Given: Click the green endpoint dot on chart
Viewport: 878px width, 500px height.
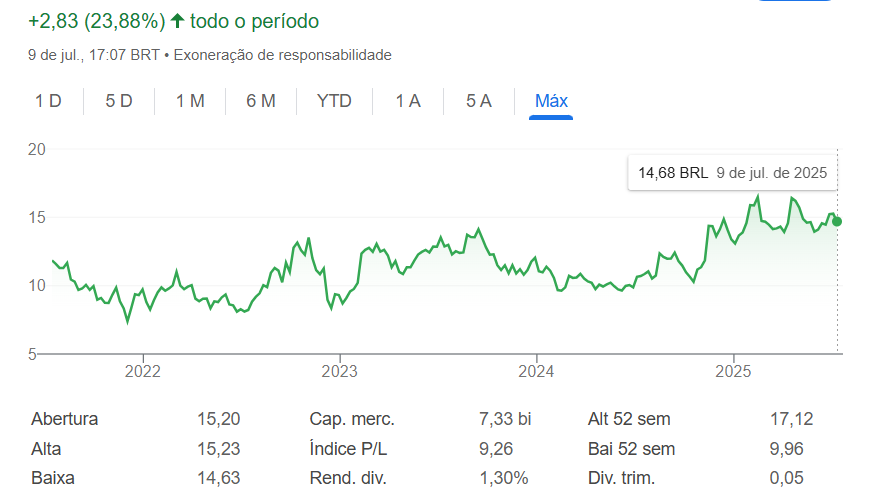Looking at the screenshot, I should tap(837, 221).
